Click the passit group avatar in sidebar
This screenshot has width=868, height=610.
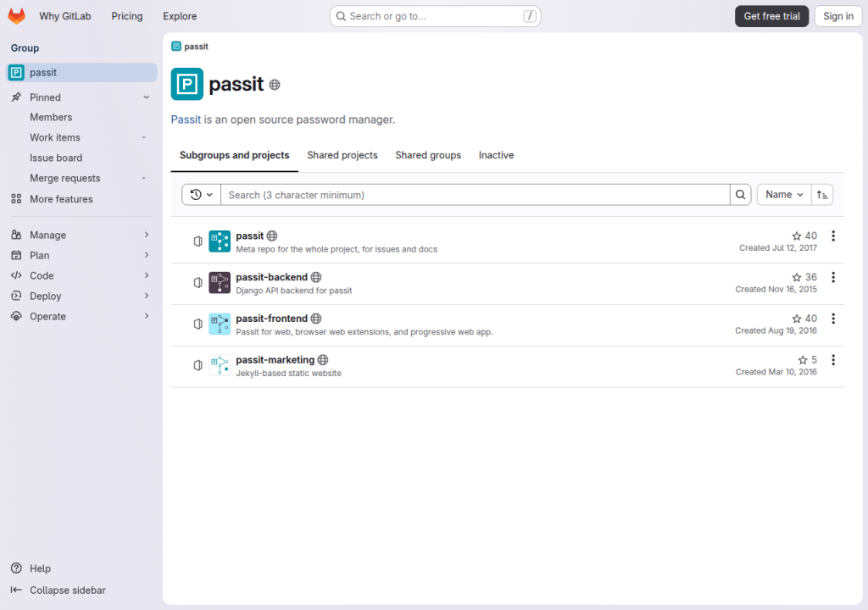pos(17,73)
